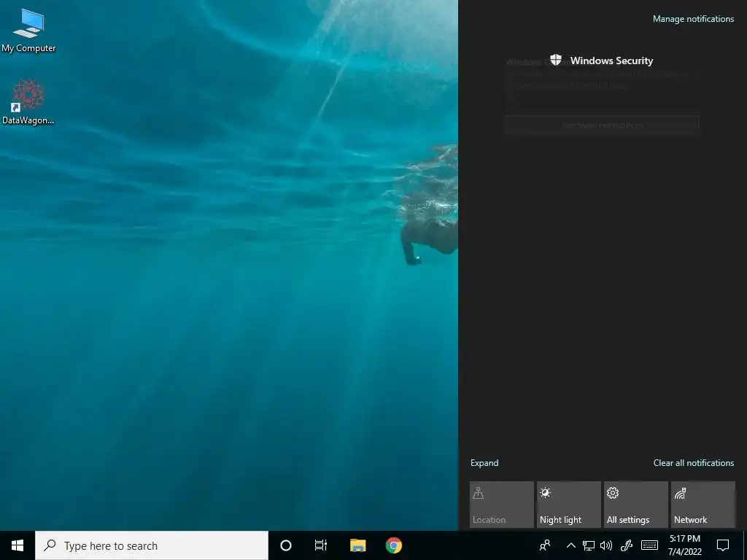Open the Windows Start menu
The width and height of the screenshot is (747, 560).
pyautogui.click(x=18, y=545)
